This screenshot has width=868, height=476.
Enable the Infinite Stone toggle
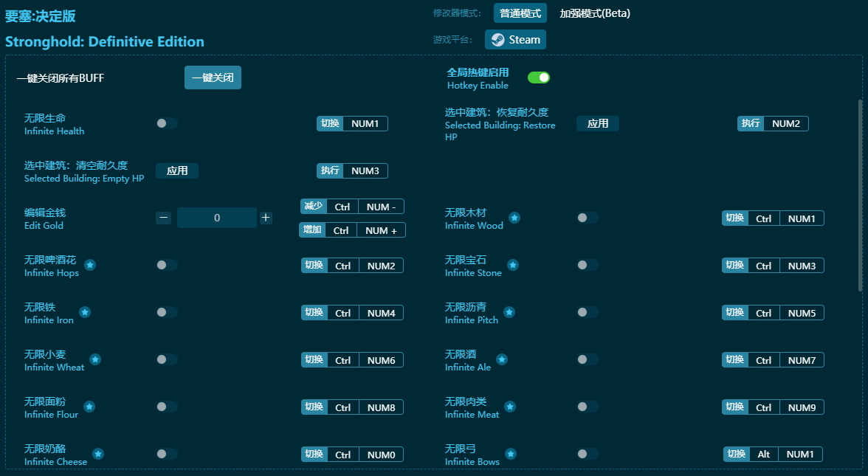pos(588,265)
